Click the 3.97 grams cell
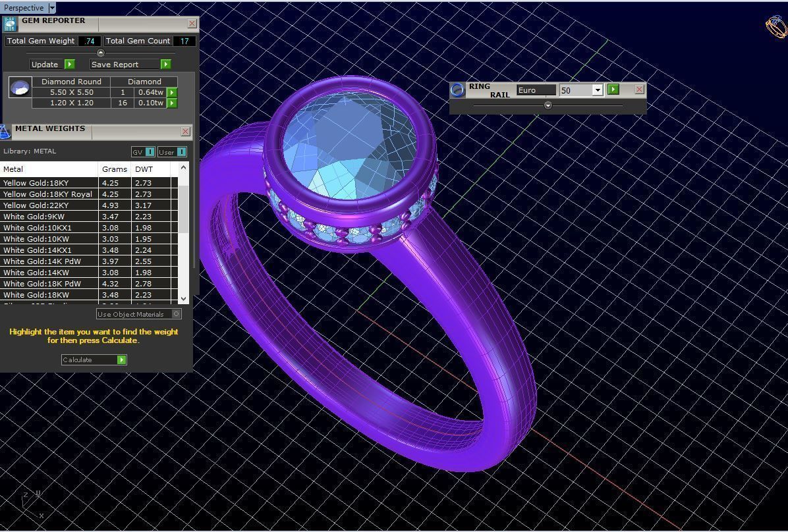Viewport: 788px width, 532px height. pyautogui.click(x=115, y=261)
